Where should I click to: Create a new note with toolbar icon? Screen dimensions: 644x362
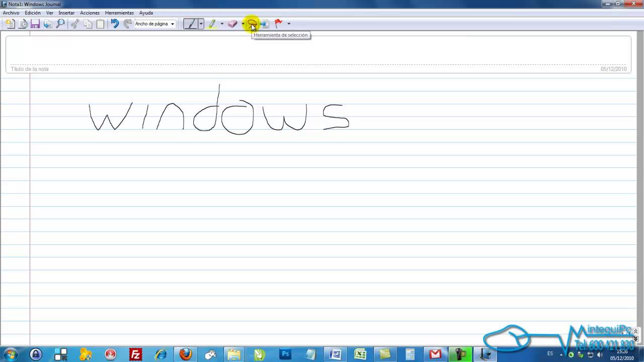coord(10,24)
